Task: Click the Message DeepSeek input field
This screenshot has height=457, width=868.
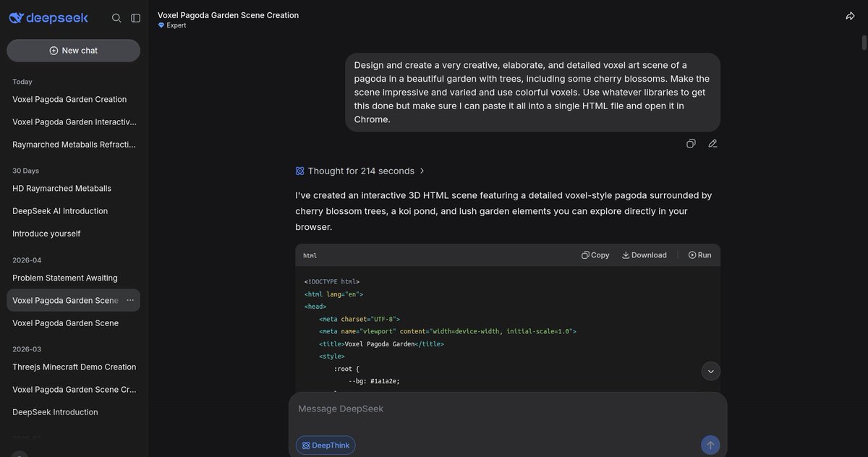Action: coord(506,409)
